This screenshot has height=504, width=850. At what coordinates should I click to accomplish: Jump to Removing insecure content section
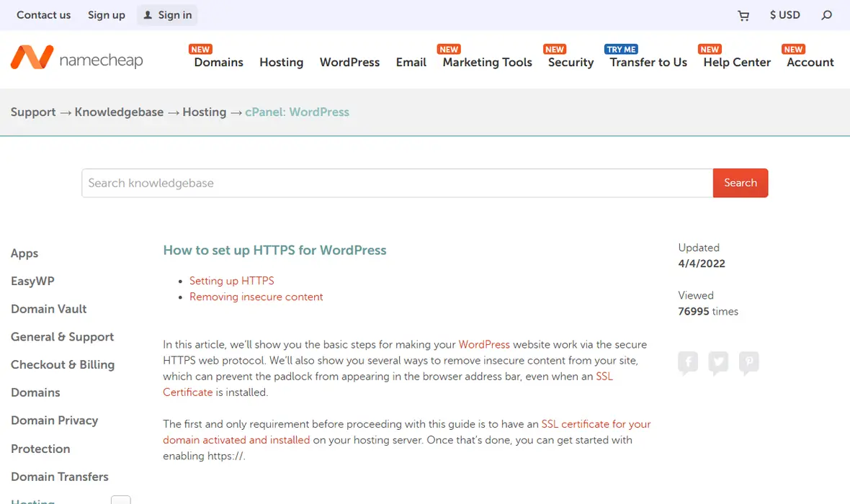(x=256, y=297)
